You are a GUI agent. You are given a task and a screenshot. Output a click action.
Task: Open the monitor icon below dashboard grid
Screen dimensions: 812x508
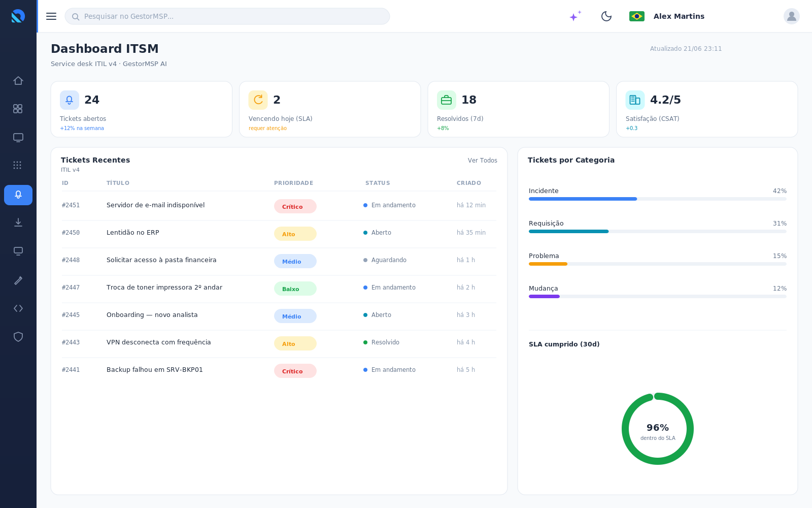[18, 137]
